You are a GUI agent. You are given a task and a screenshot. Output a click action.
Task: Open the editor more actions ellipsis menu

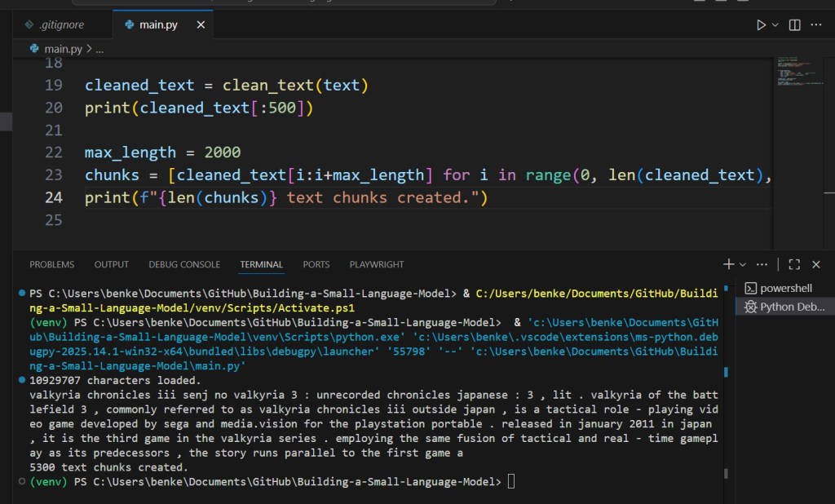click(815, 24)
